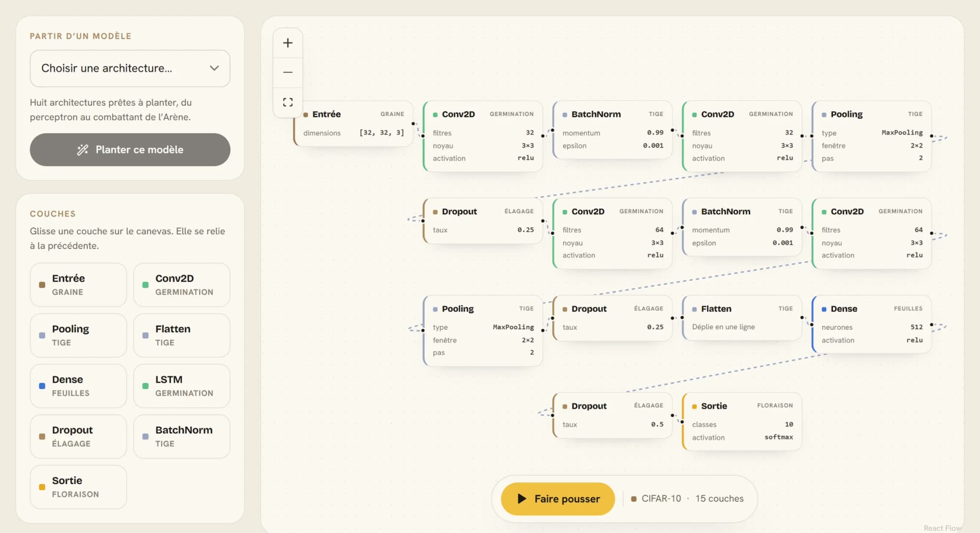Select the Dropout node with taux 0.5
This screenshot has height=533, width=980.
[x=612, y=415]
